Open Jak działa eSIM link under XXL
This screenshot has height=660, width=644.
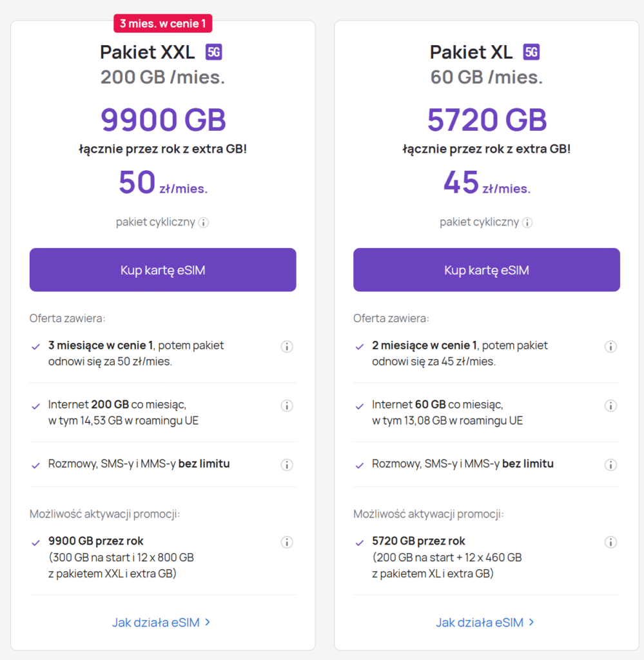[x=162, y=623]
